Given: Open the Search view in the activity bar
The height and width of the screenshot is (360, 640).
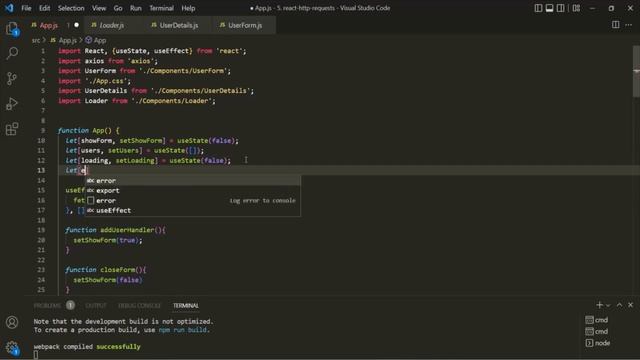Looking at the screenshot, I should click(x=12, y=53).
